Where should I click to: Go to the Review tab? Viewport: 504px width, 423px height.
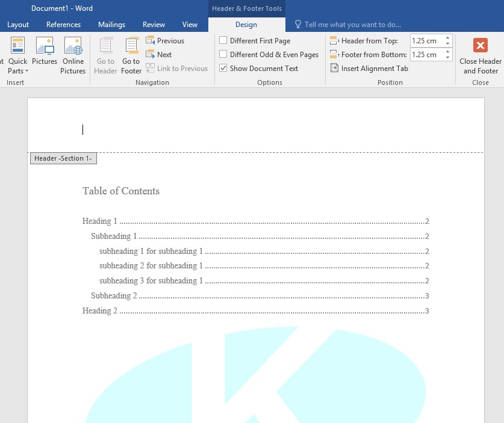(154, 25)
